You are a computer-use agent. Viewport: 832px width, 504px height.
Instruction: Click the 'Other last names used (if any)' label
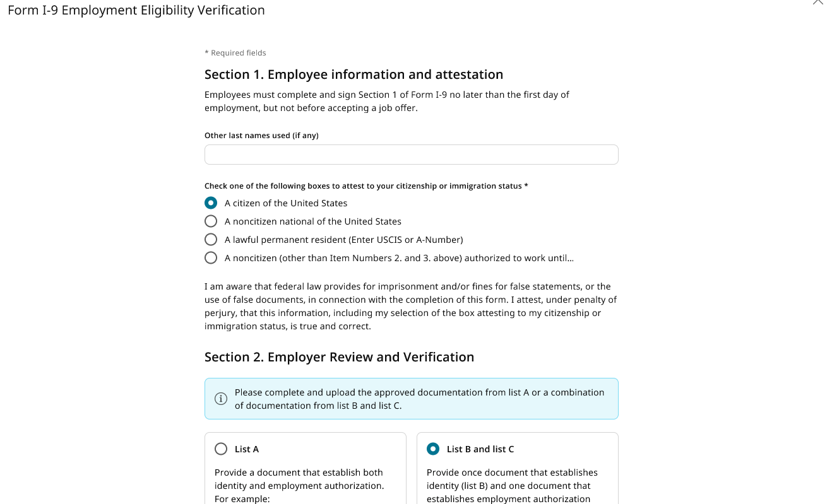point(261,136)
